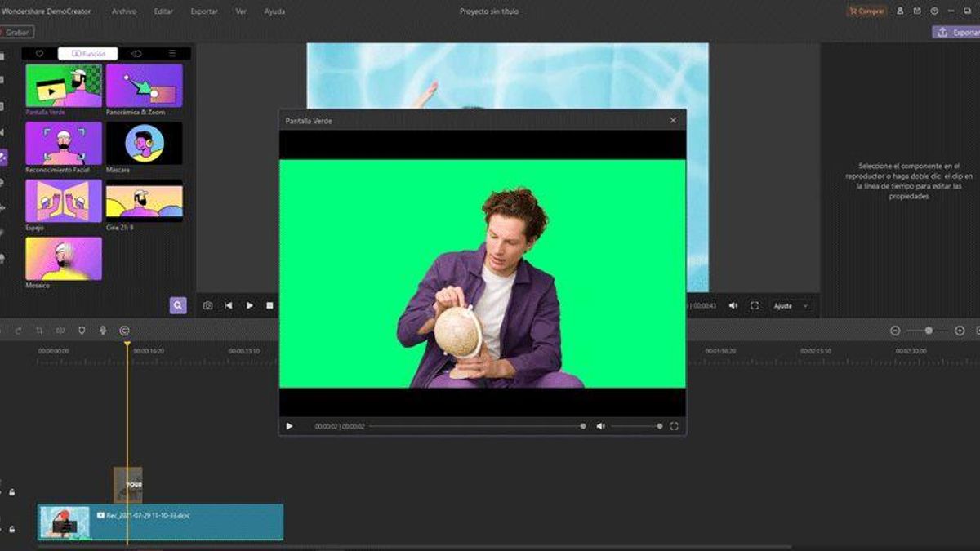This screenshot has width=980, height=551.
Task: Toggle lock on the lower video track
Action: click(x=11, y=530)
